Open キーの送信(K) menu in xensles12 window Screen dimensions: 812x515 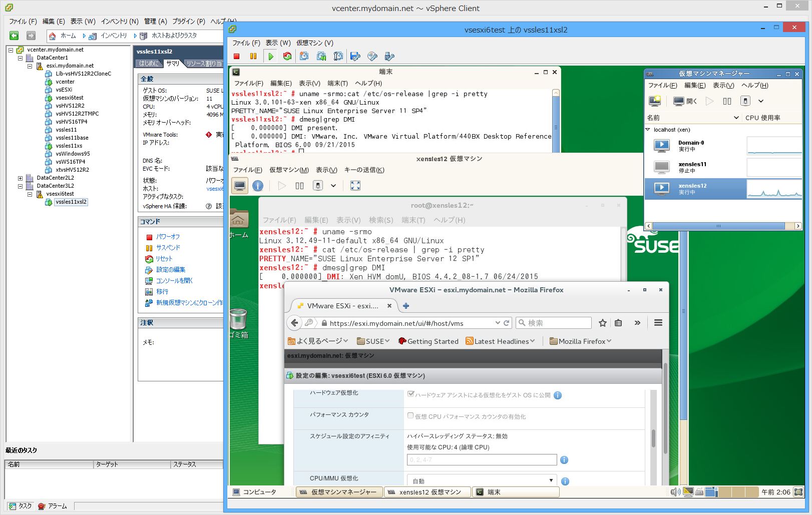pyautogui.click(x=364, y=170)
